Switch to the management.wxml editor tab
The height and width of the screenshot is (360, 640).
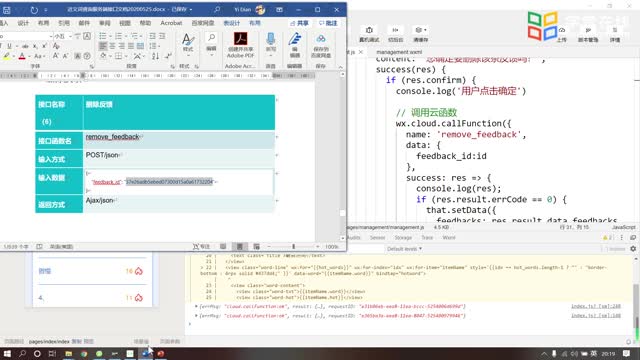(399, 52)
